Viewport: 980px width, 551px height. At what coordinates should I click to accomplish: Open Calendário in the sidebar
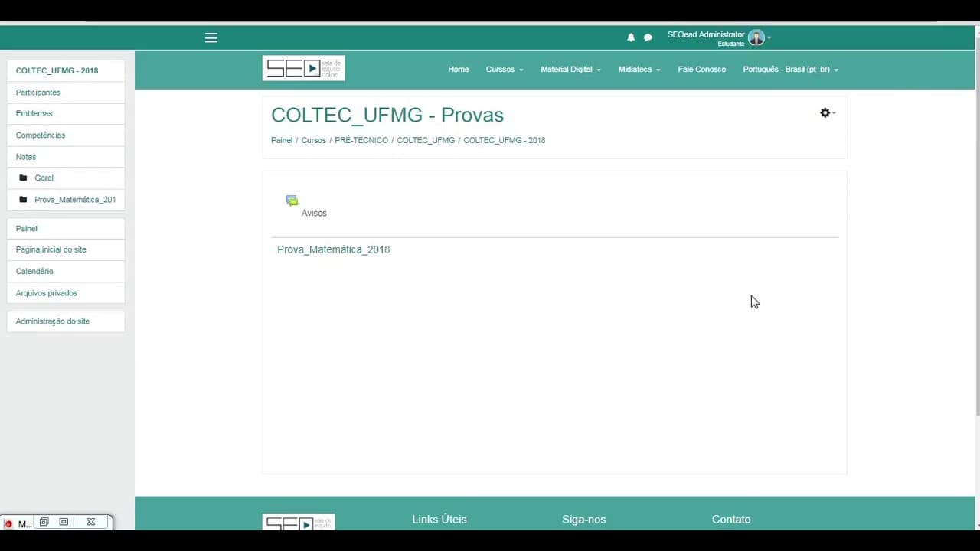click(x=66, y=271)
